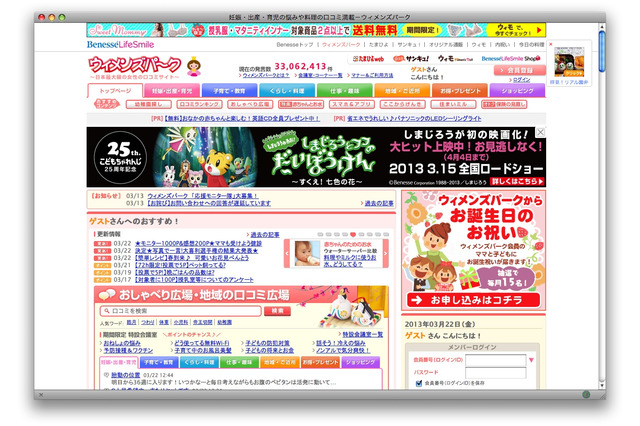The image size is (640, 426).
Task: Click the お申し込みはコチラ button
Action: (473, 300)
